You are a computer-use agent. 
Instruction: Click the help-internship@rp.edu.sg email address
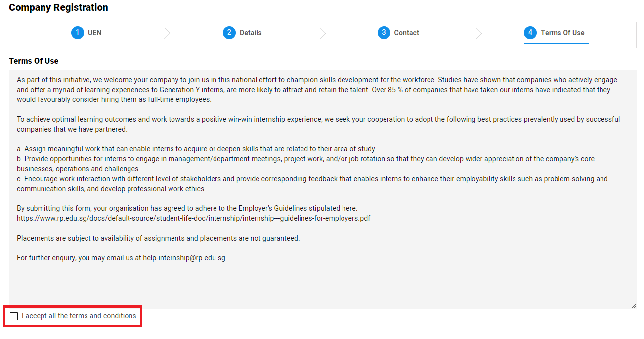[x=184, y=258]
